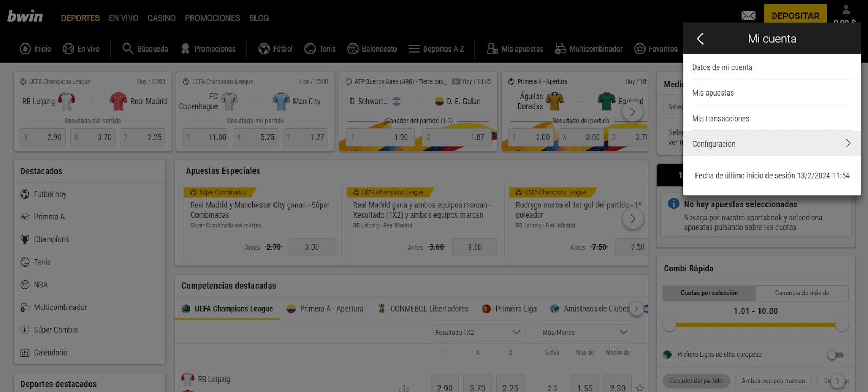868x392 pixels.
Task: Open Calendario in Destacados
Action: click(44, 352)
